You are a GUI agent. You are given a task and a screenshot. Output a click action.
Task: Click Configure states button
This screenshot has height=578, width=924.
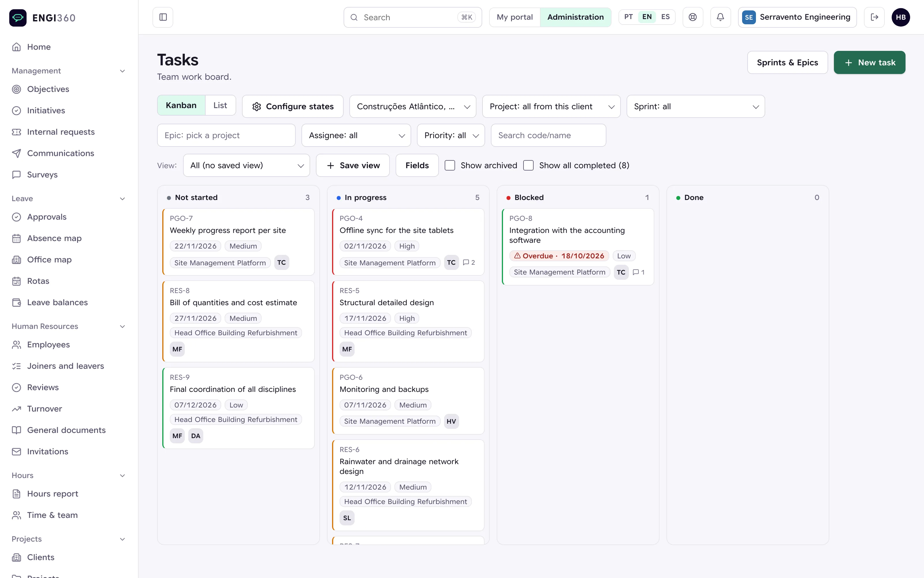pyautogui.click(x=293, y=106)
